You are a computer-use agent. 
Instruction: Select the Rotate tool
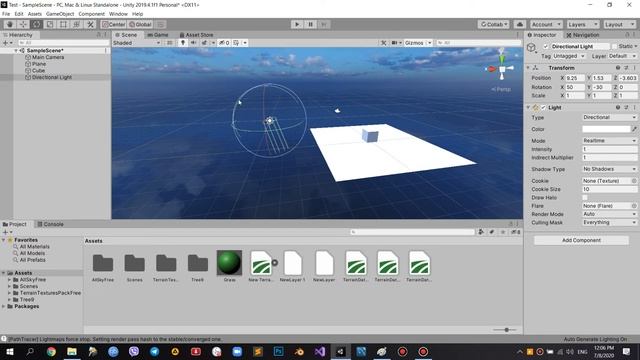pos(36,24)
